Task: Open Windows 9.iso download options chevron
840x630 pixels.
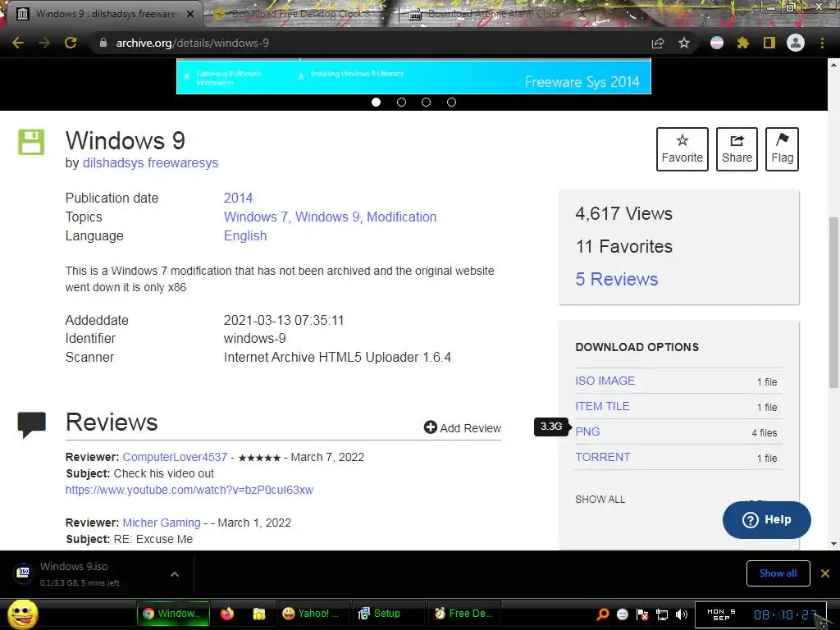Action: coord(175,574)
